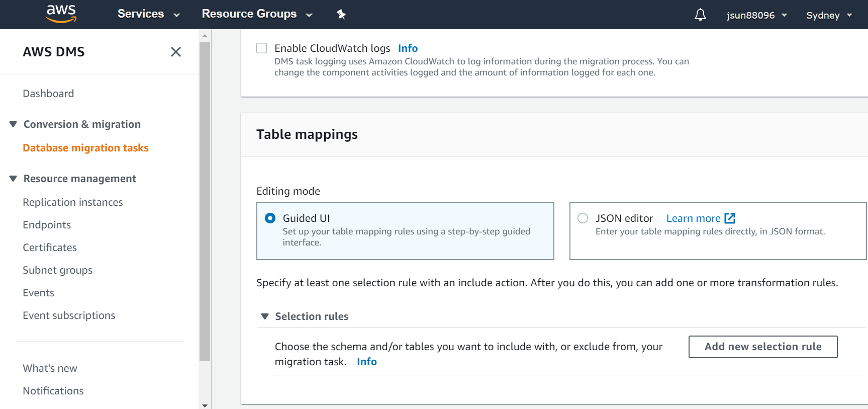This screenshot has width=868, height=409.
Task: Open the notifications bell icon
Action: [x=700, y=15]
